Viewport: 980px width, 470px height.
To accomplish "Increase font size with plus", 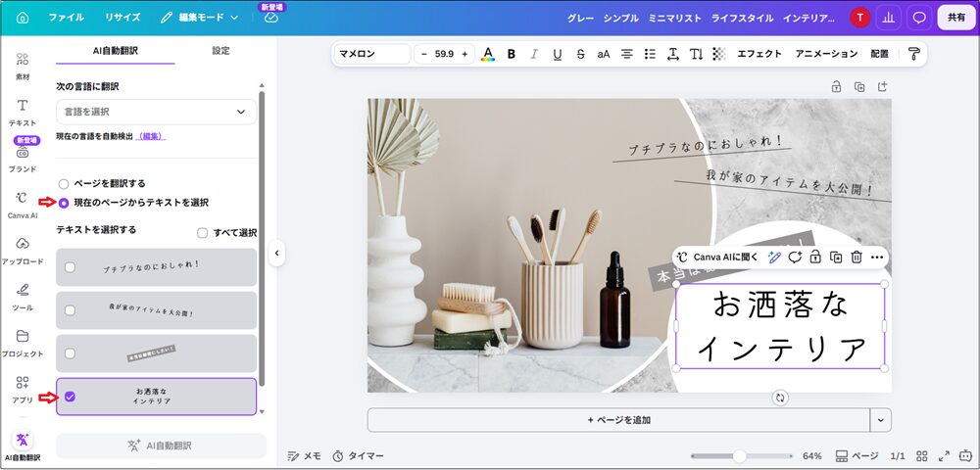I will coord(465,54).
